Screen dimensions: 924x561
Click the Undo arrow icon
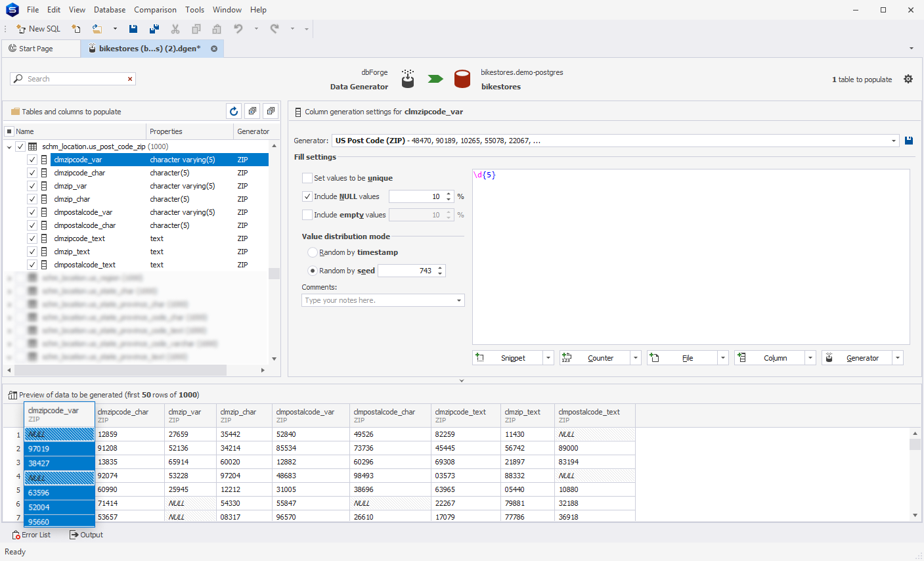[x=238, y=29]
